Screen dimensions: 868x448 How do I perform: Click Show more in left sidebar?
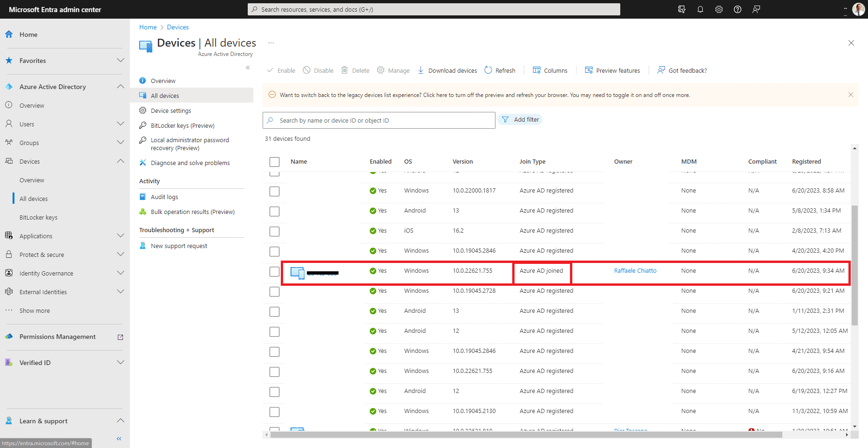point(34,310)
